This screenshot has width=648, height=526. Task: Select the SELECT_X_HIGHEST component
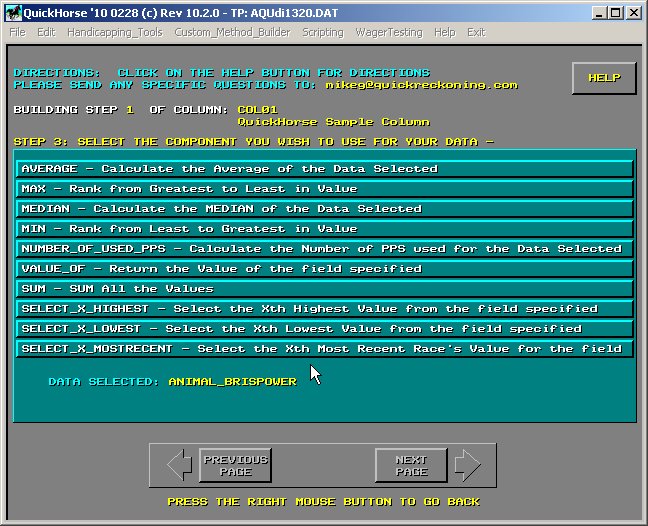pyautogui.click(x=325, y=309)
